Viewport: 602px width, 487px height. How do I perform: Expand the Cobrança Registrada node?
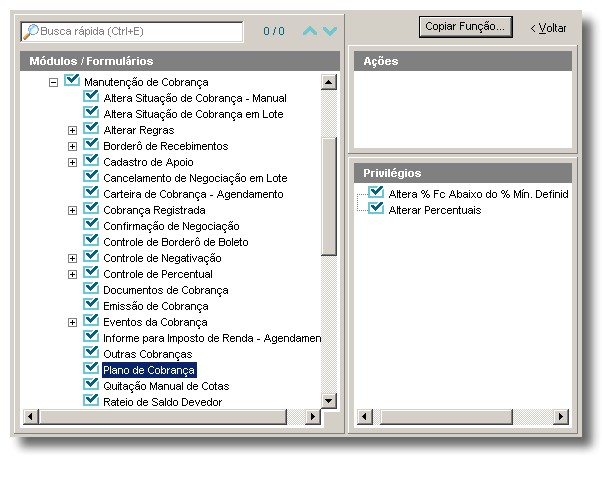point(72,210)
